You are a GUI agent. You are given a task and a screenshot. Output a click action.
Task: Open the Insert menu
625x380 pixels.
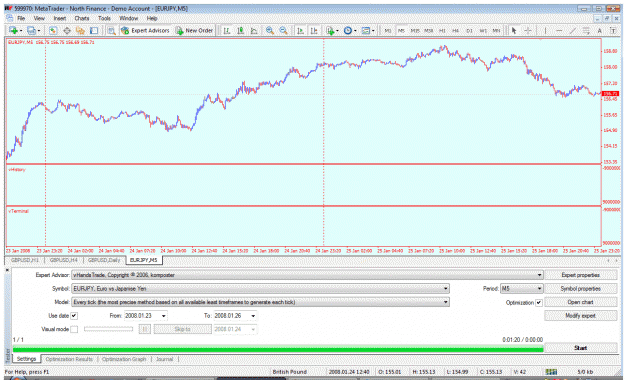[x=60, y=18]
